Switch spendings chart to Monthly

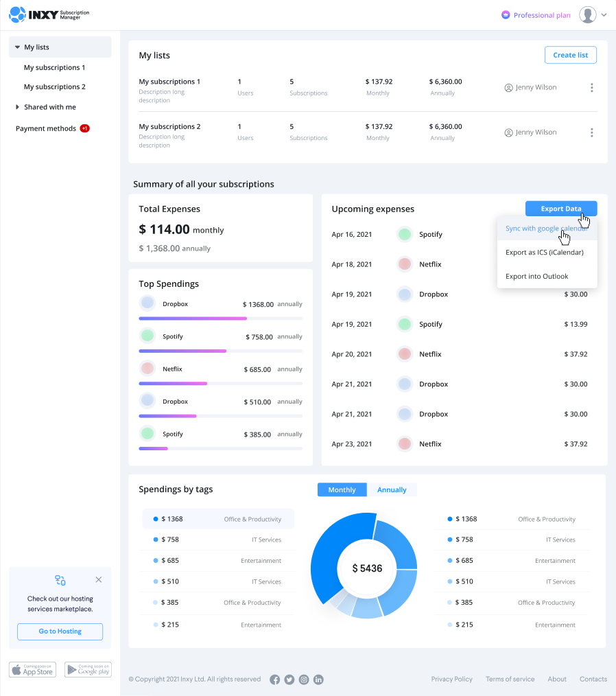tap(342, 490)
